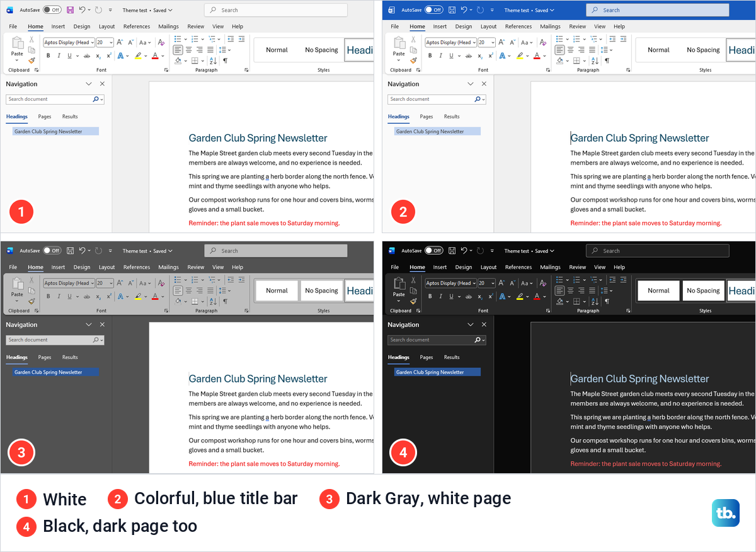Screen dimensions: 756x552
Task: Justify text in the Colorful theme window
Action: coord(592,49)
